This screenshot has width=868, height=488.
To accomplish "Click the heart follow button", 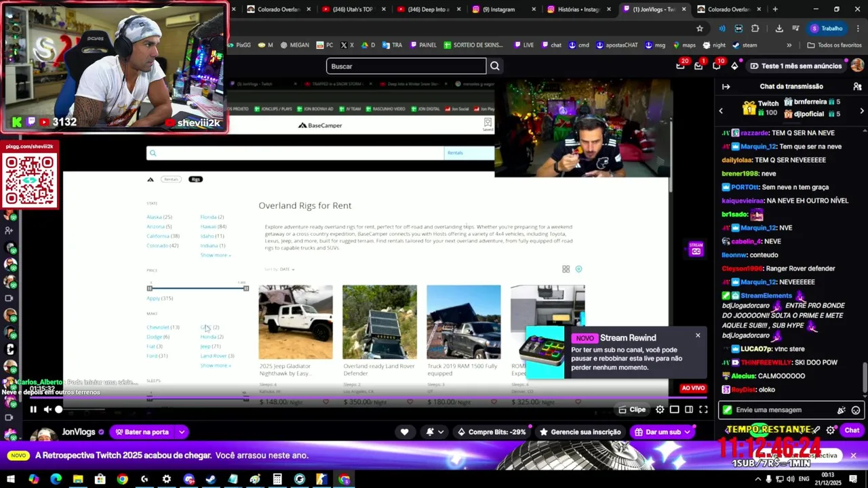I will click(x=404, y=432).
